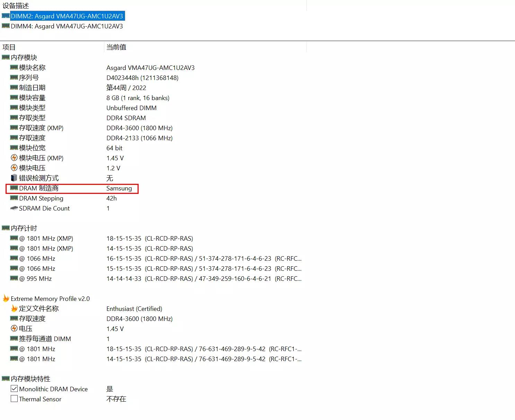This screenshot has height=420, width=515.
Task: Click the chip icon beside SDRAM Die Count
Action: [14, 208]
